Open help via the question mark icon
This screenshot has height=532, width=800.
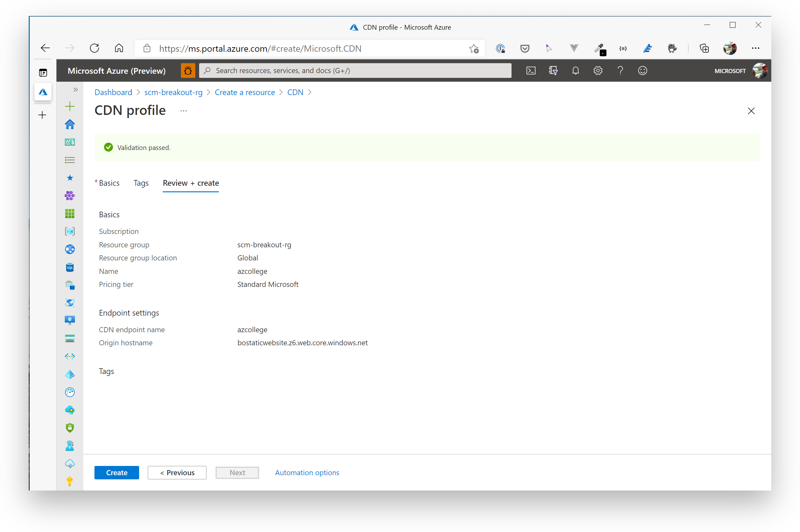pyautogui.click(x=621, y=71)
